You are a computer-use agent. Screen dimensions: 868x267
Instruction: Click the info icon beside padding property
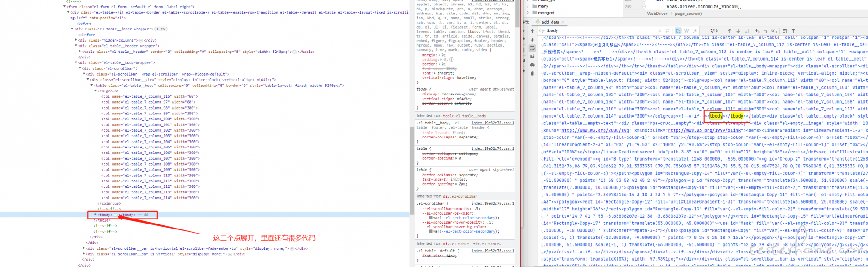click(452, 59)
